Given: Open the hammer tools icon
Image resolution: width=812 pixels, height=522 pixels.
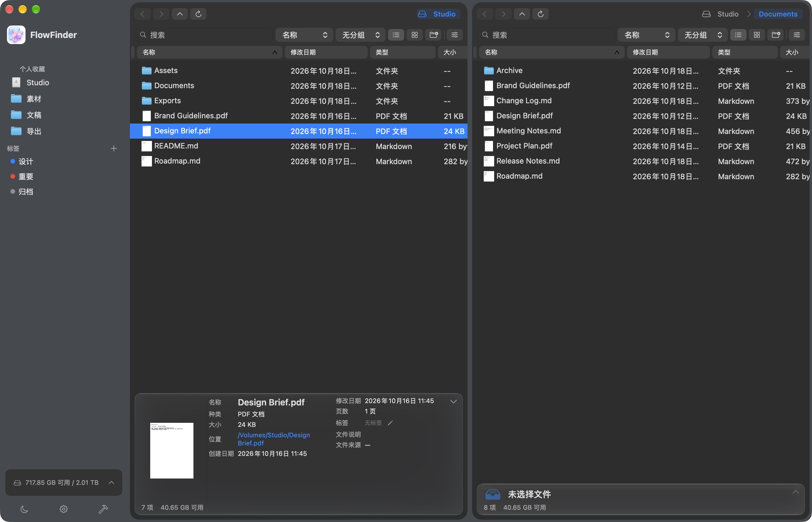Looking at the screenshot, I should click(103, 509).
